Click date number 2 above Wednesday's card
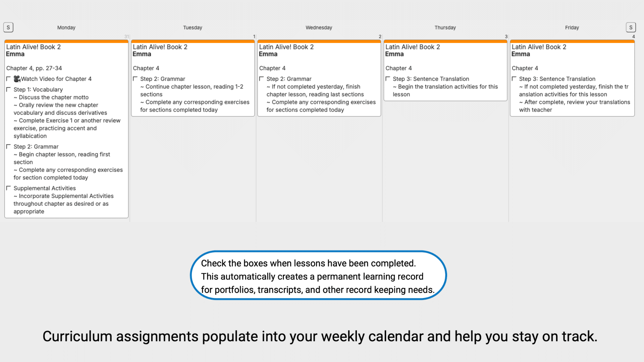The width and height of the screenshot is (644, 362). click(x=380, y=37)
